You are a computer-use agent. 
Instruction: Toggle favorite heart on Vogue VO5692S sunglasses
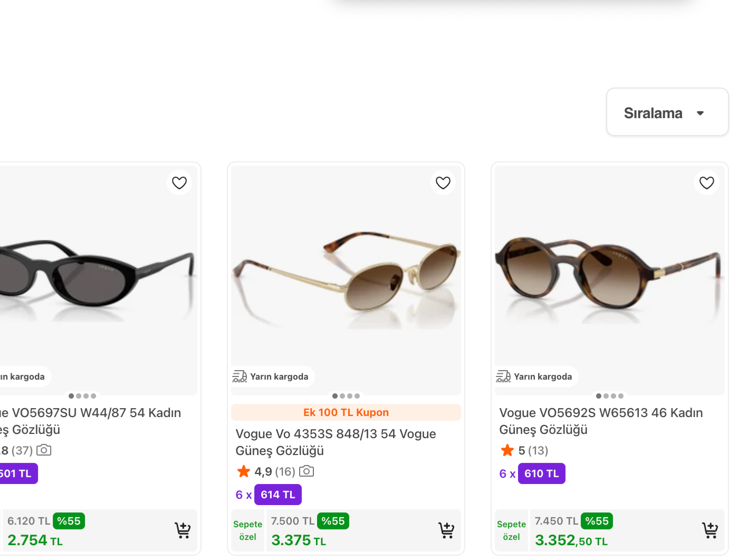coord(707,182)
